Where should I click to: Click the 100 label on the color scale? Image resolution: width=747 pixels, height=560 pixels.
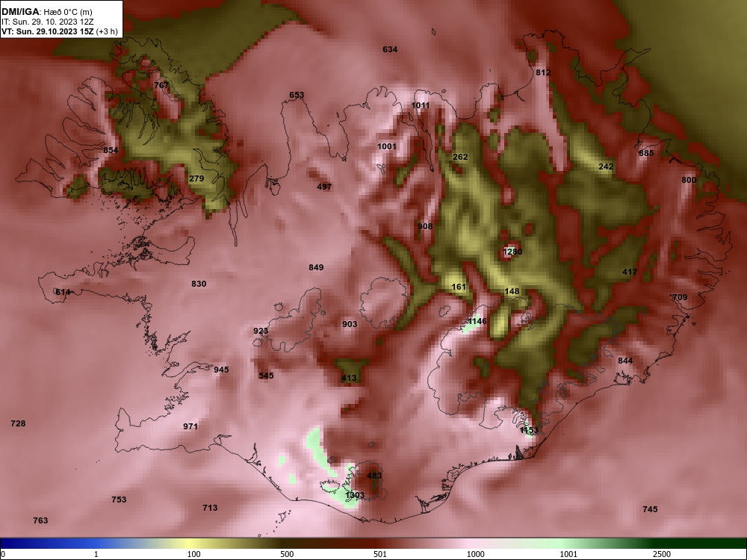click(193, 554)
